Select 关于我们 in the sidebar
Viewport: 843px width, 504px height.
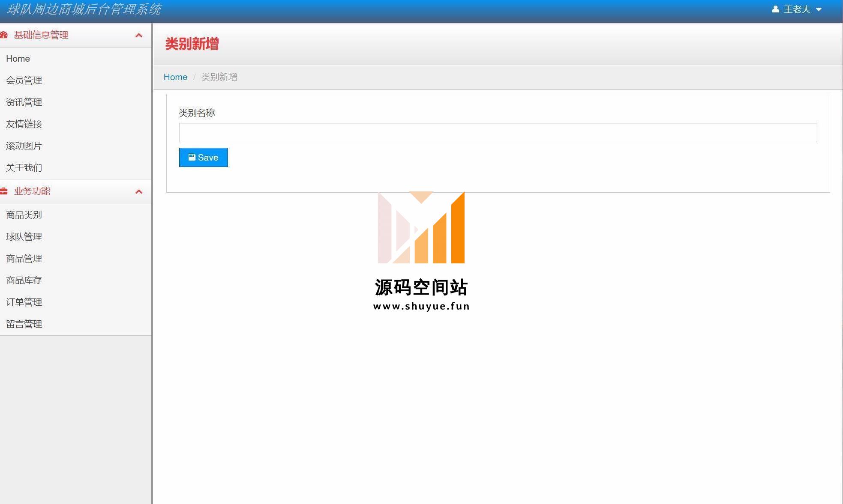pyautogui.click(x=24, y=168)
